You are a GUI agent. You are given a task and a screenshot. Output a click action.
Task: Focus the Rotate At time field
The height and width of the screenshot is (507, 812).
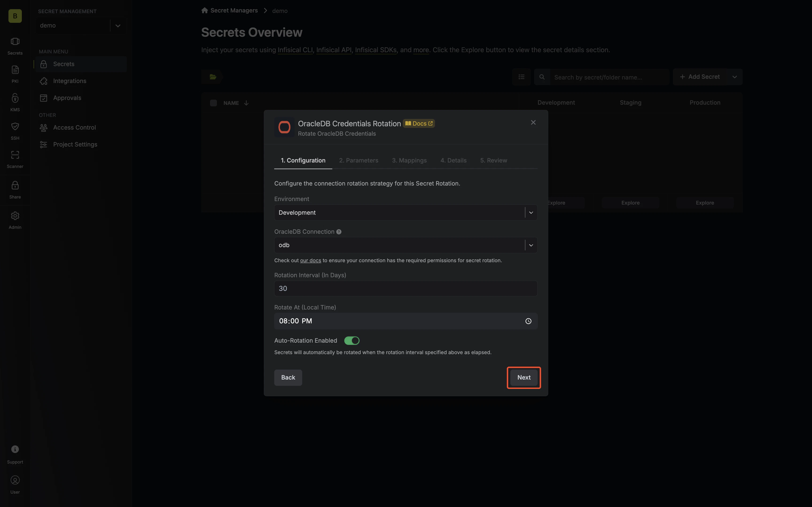pyautogui.click(x=406, y=321)
